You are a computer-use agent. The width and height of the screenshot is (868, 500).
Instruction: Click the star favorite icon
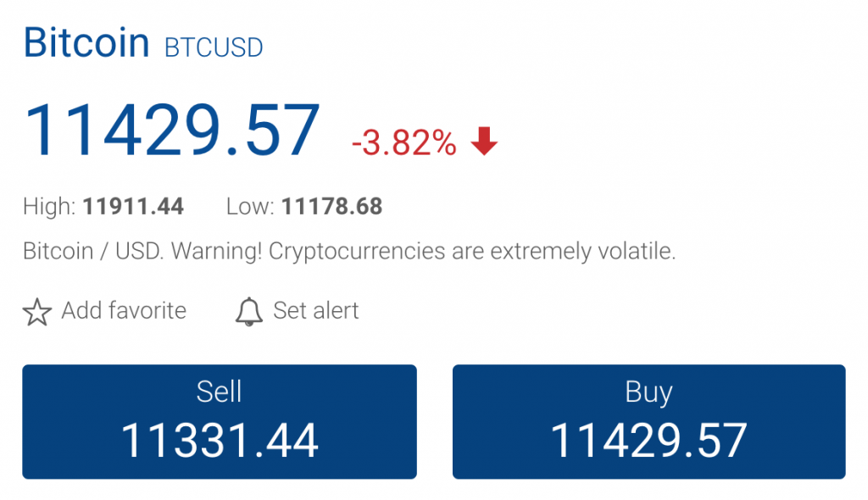pos(37,312)
